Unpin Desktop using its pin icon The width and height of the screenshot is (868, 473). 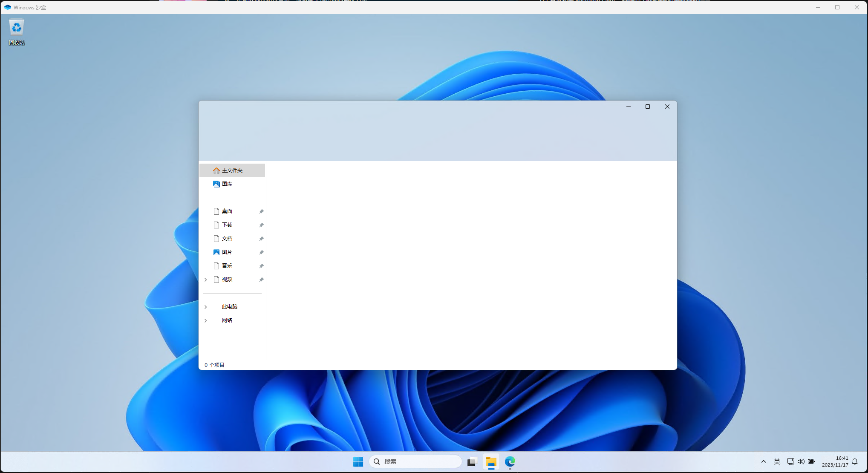coord(261,211)
